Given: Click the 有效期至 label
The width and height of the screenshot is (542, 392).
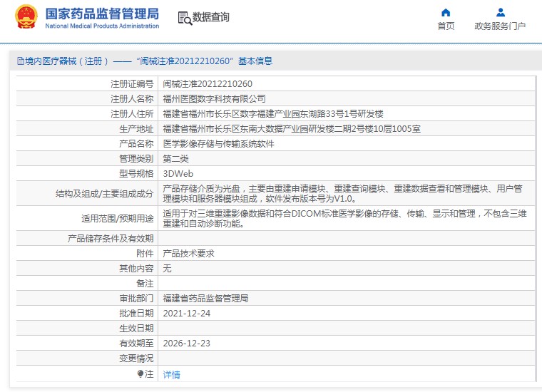Looking at the screenshot, I should tap(136, 344).
